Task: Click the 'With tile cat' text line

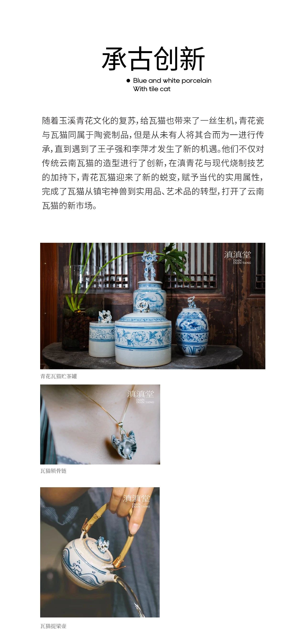Action: (x=152, y=89)
